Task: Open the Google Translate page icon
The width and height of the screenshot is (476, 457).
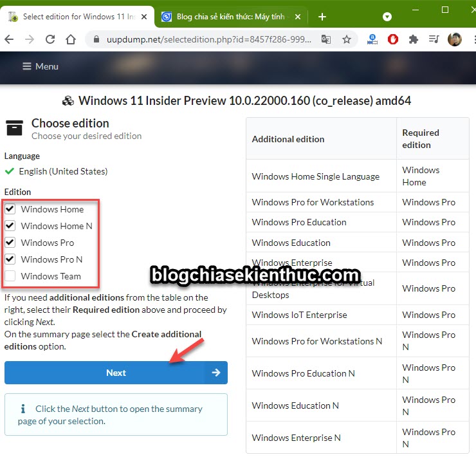Action: coord(325,39)
